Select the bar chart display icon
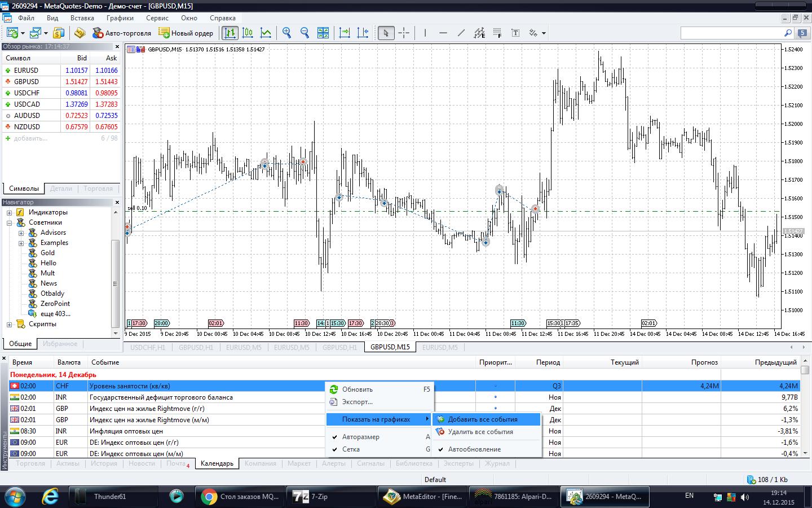 click(230, 33)
